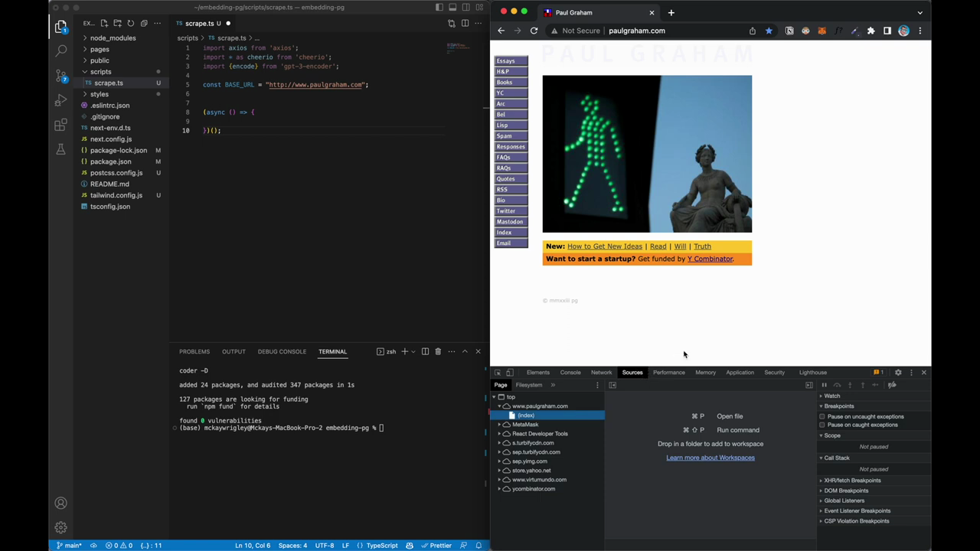Click the main branch indicator in status bar
This screenshot has width=980, height=551.
coord(69,546)
